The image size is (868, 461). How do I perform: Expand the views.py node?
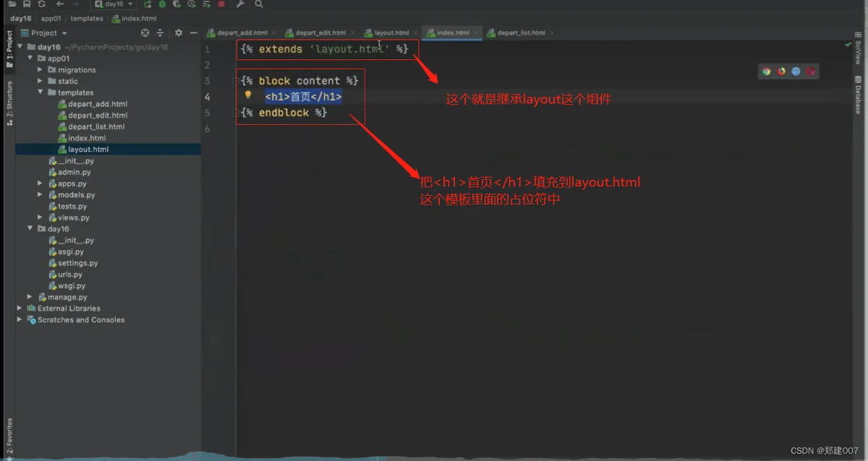coord(41,217)
